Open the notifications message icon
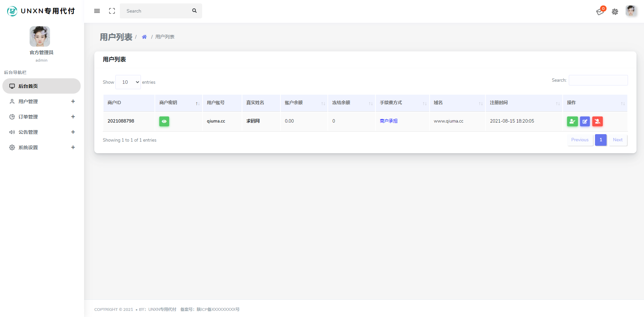 [x=600, y=12]
